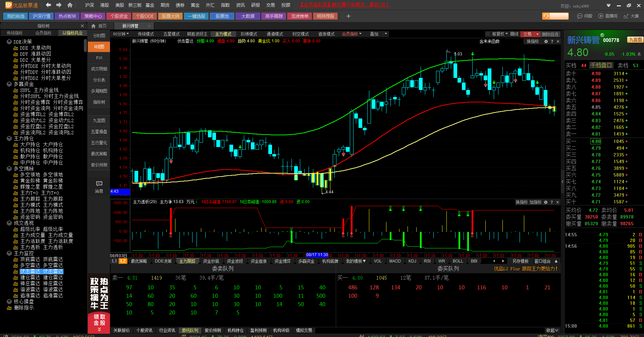Open the 前复权 adjustment dropdown
The width and height of the screenshot is (644, 337).
[500, 34]
